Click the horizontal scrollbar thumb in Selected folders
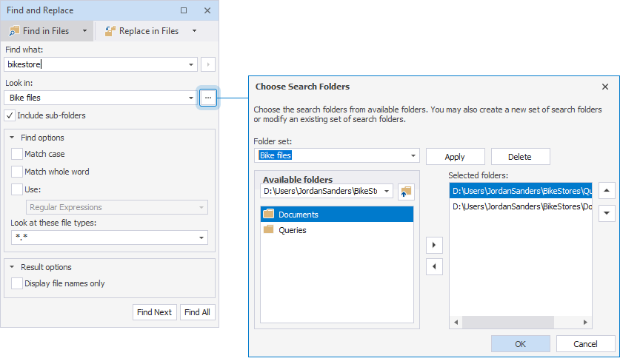 (508, 322)
